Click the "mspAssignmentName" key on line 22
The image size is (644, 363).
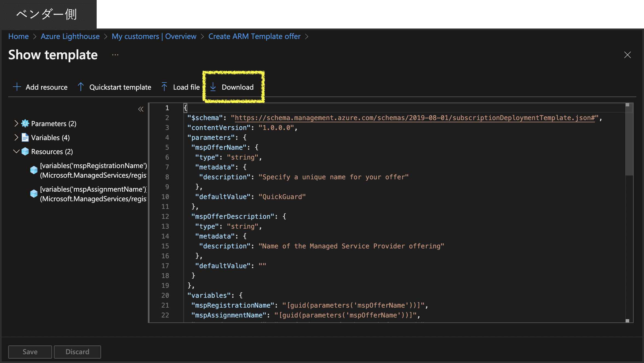click(229, 315)
